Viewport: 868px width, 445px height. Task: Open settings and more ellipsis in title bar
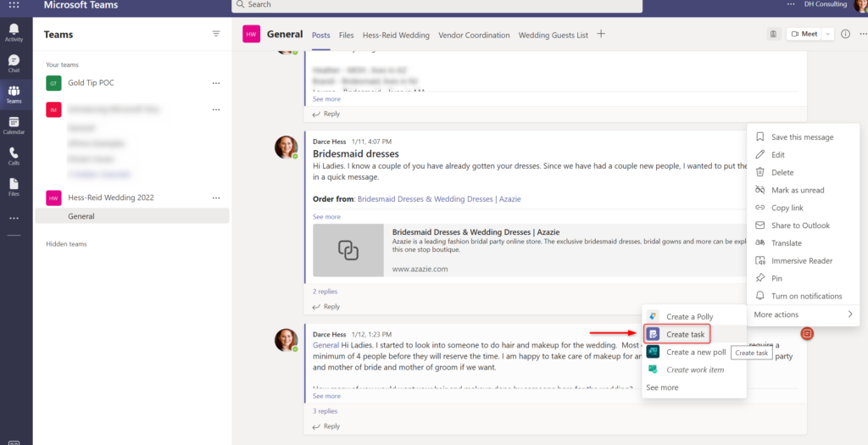point(791,4)
